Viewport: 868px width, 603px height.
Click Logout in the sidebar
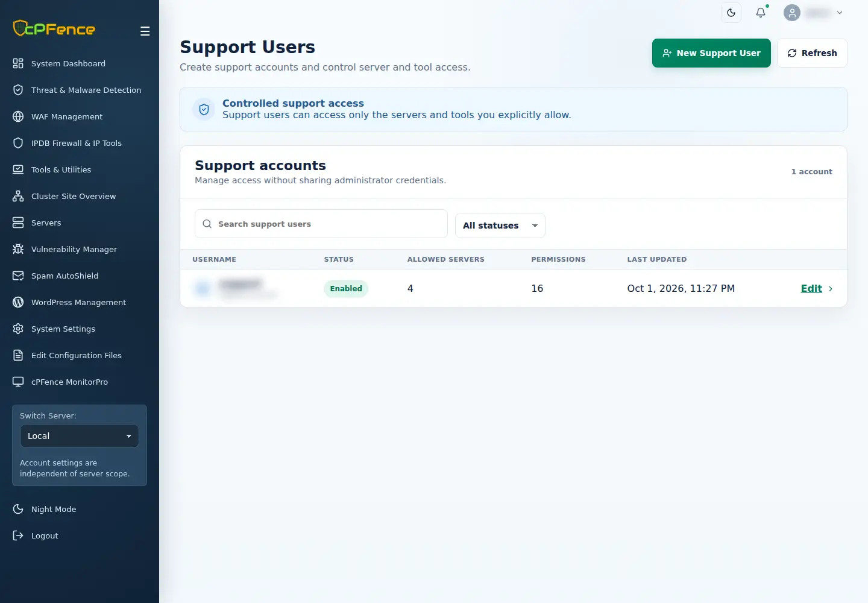coord(80,535)
